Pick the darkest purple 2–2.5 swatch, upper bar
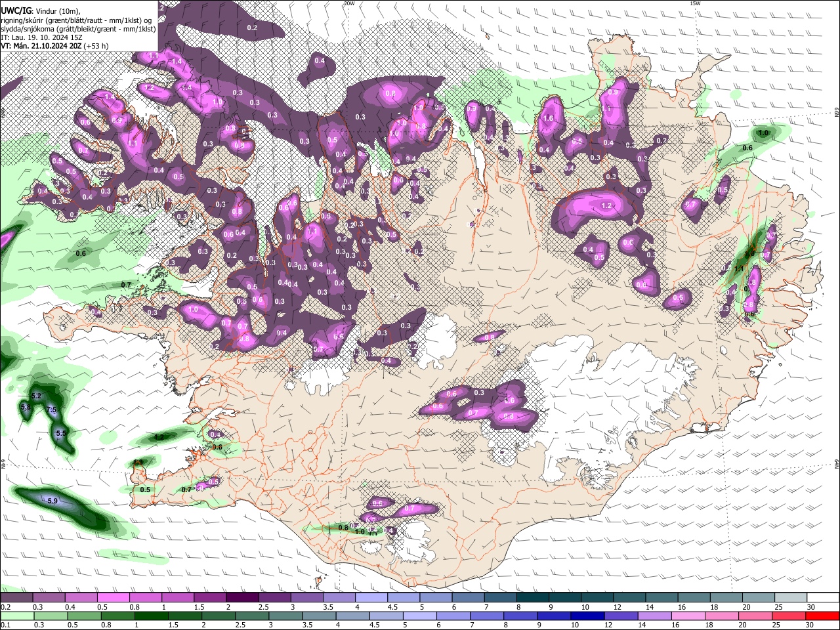This screenshot has width=840, height=630. pos(242,598)
